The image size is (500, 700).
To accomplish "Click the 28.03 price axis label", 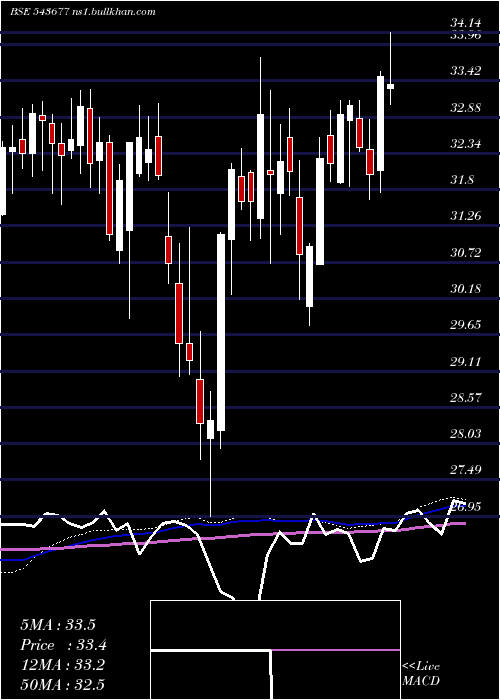I will coord(466,433).
